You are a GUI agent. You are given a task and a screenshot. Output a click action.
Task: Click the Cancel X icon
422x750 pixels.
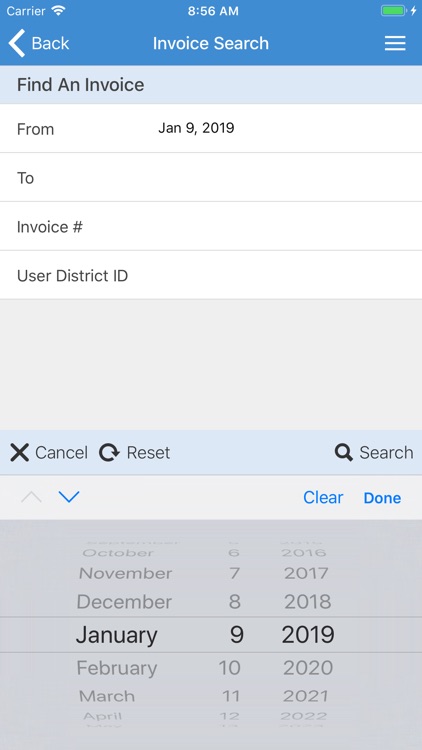pyautogui.click(x=20, y=452)
